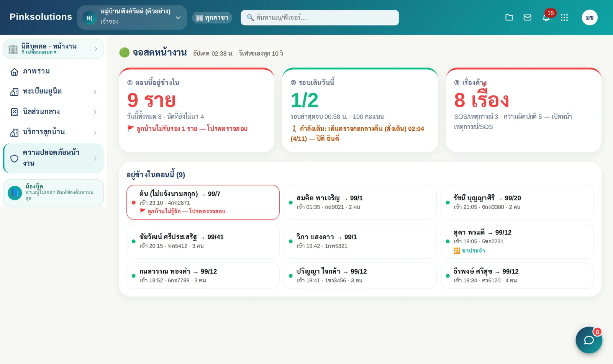
Task: Open the รอบเดินวันนี้ 1/2 card
Action: (360, 110)
